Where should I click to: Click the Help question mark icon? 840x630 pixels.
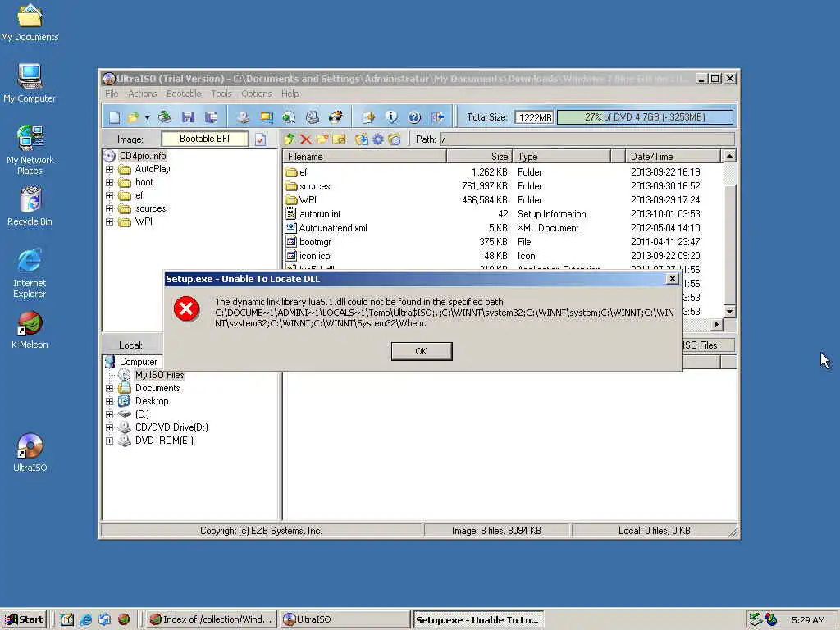click(414, 116)
